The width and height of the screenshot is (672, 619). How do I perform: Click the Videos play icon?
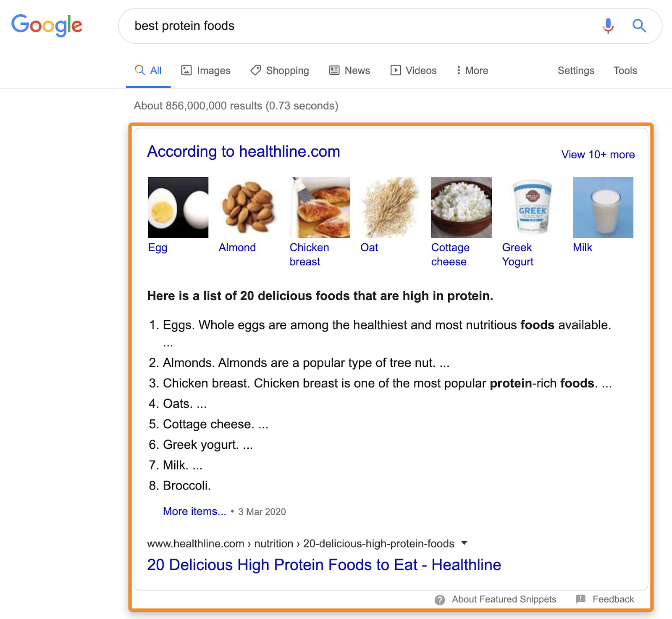pos(395,70)
